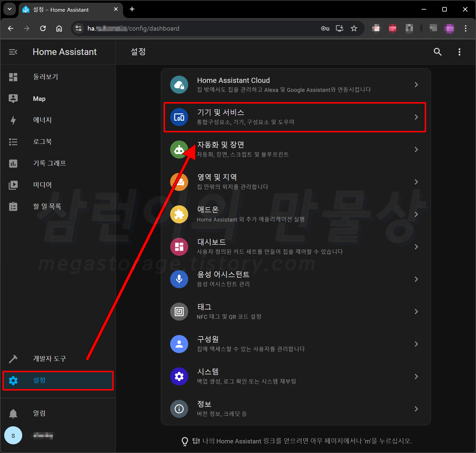The width and height of the screenshot is (476, 453).
Task: Open the Chrome three-dot menu
Action: pyautogui.click(x=465, y=29)
